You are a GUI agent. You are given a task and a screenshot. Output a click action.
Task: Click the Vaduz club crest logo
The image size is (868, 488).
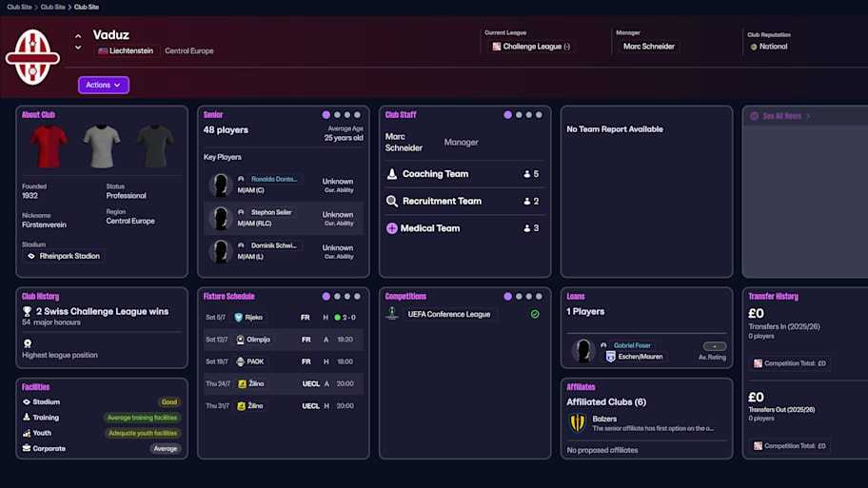[32, 57]
